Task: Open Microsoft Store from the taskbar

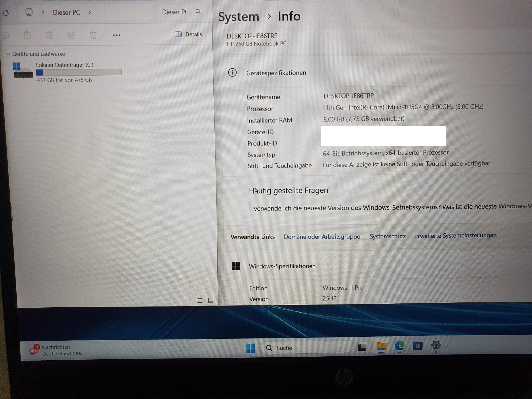Action: (x=417, y=346)
